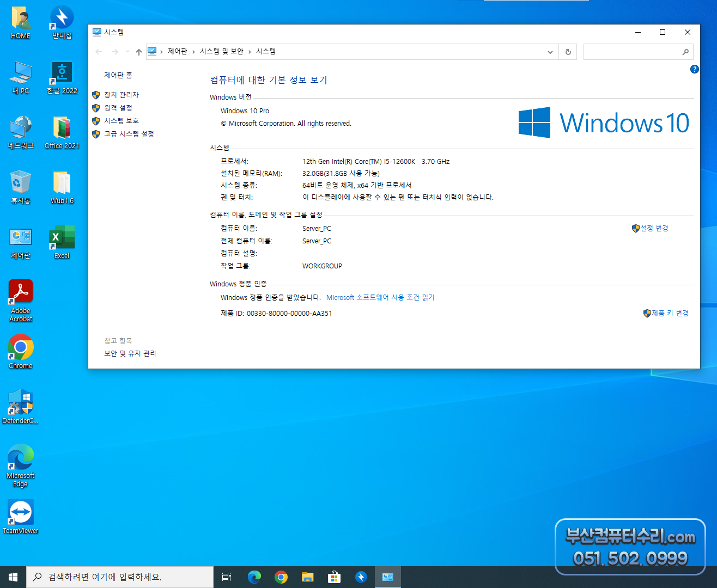
Task: Click the back navigation arrow
Action: [x=99, y=52]
